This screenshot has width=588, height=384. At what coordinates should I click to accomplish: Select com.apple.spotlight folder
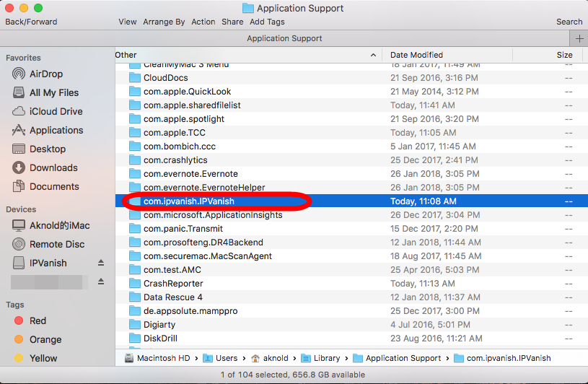click(184, 119)
